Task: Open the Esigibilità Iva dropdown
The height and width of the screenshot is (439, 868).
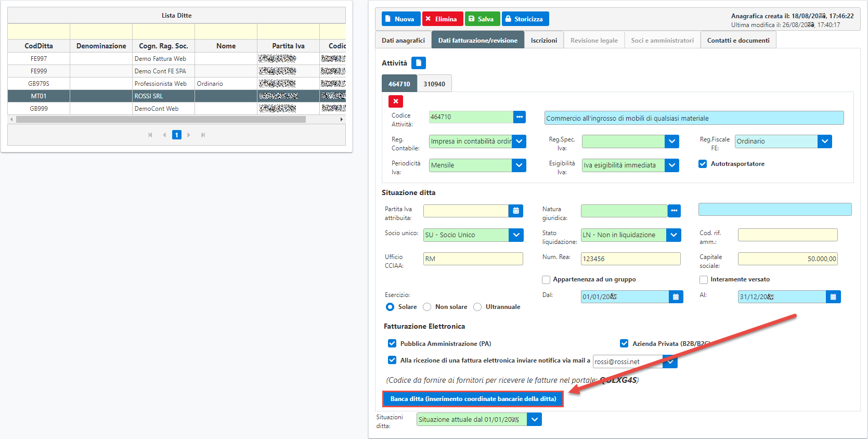Action: tap(672, 165)
